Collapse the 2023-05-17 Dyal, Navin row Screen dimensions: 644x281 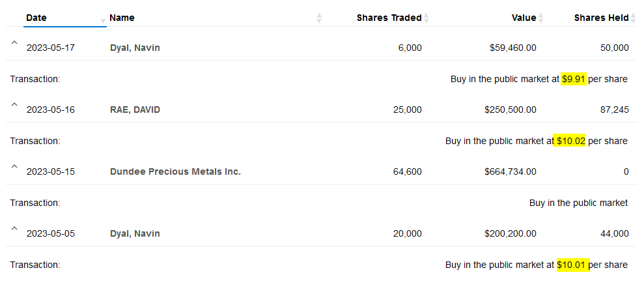tap(14, 42)
